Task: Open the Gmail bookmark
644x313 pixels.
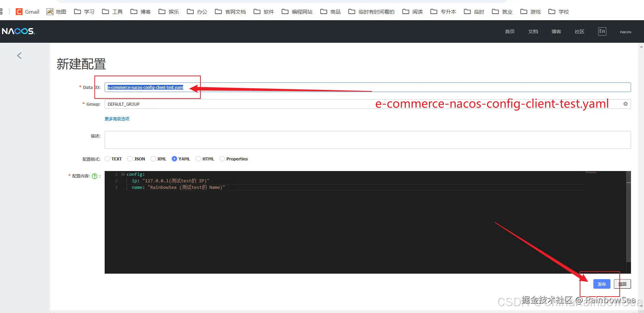Action: coord(28,12)
